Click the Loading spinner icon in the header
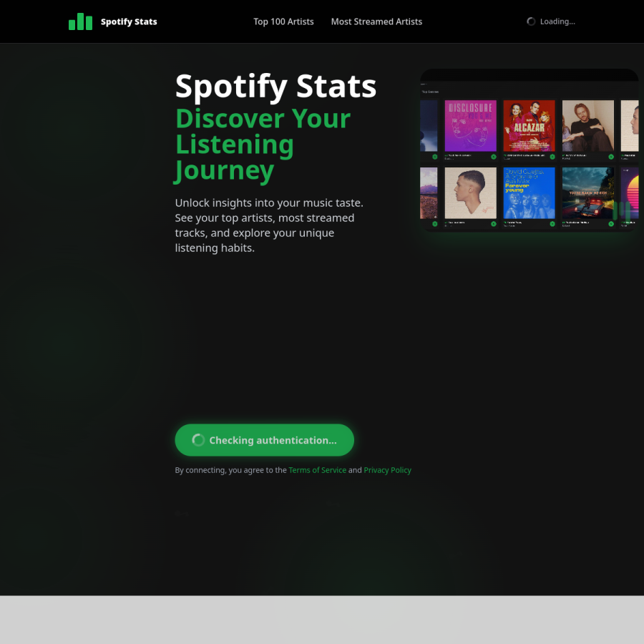This screenshot has width=644, height=644. (531, 21)
